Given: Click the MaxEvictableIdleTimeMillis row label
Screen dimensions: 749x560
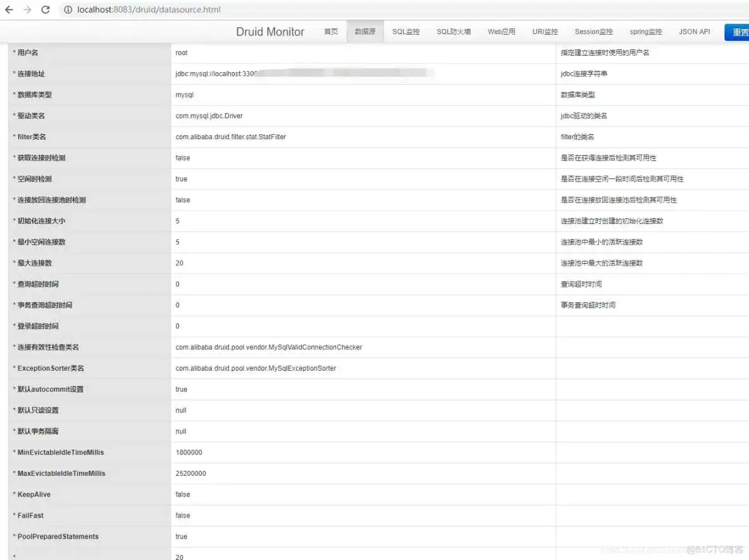Looking at the screenshot, I should pos(61,473).
